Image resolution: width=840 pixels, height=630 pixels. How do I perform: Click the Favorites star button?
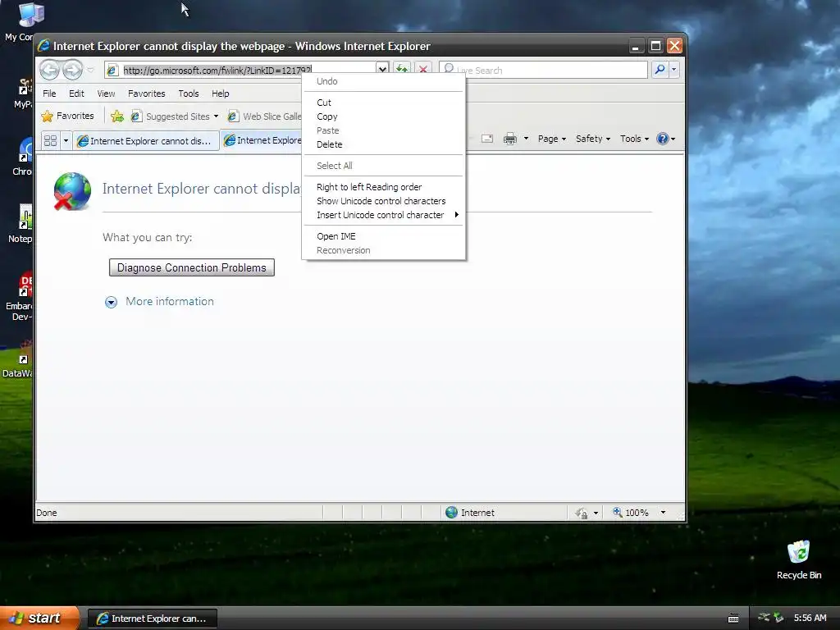pyautogui.click(x=68, y=116)
